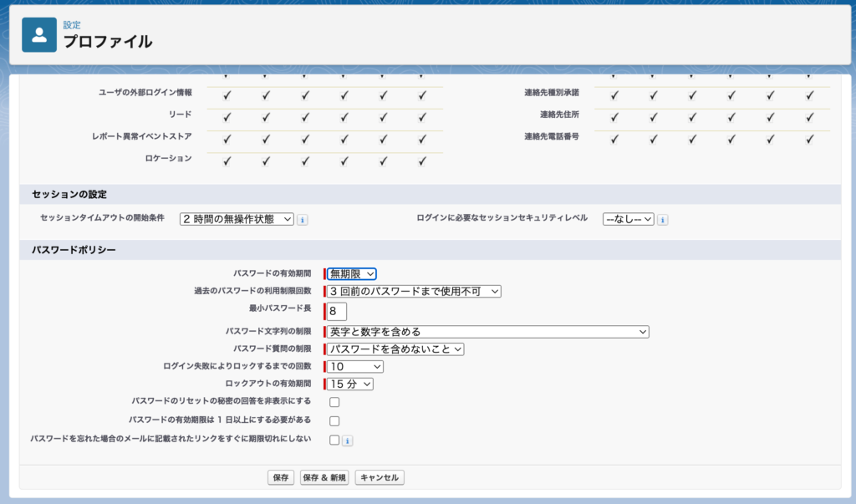856x504 pixels.
Task: Open the パスワード質問の制限 dropdown
Action: coord(395,349)
